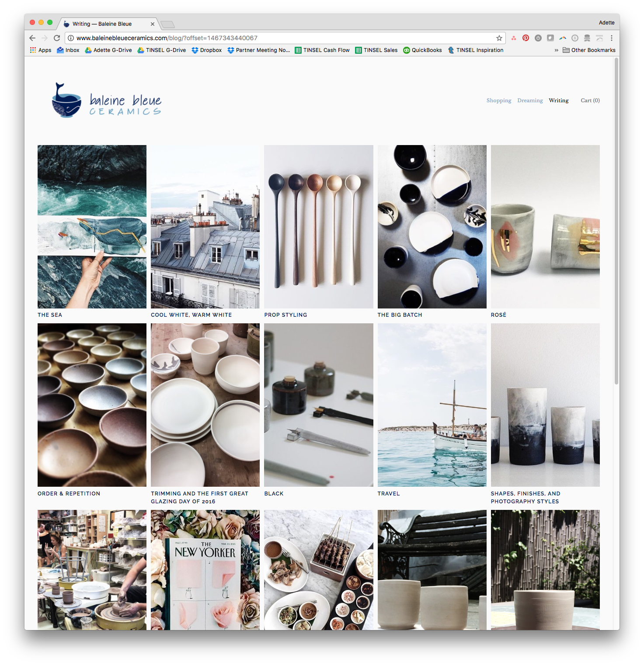Open the Dropbox bookmark

[207, 50]
